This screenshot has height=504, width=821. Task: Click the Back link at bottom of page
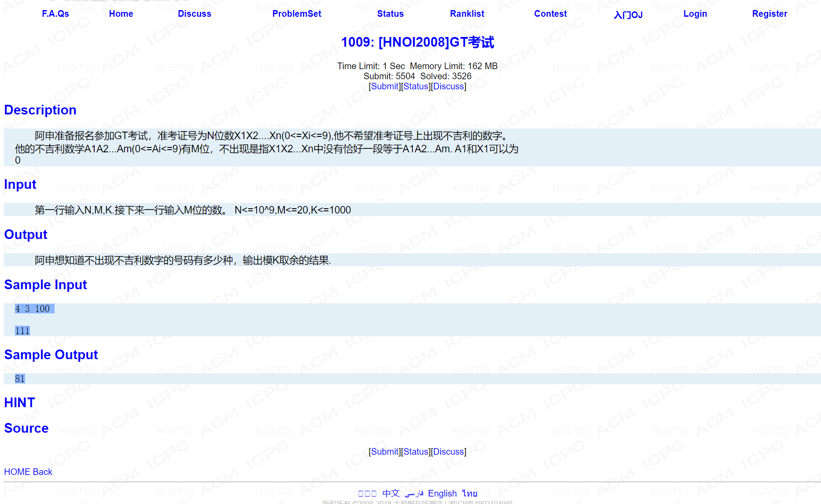[x=43, y=471]
